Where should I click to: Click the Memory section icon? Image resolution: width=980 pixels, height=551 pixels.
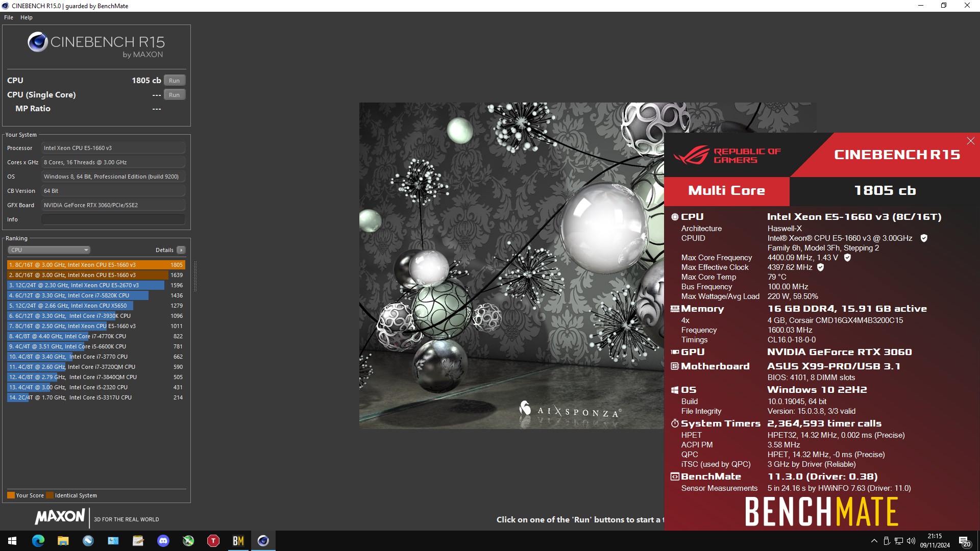pyautogui.click(x=675, y=309)
